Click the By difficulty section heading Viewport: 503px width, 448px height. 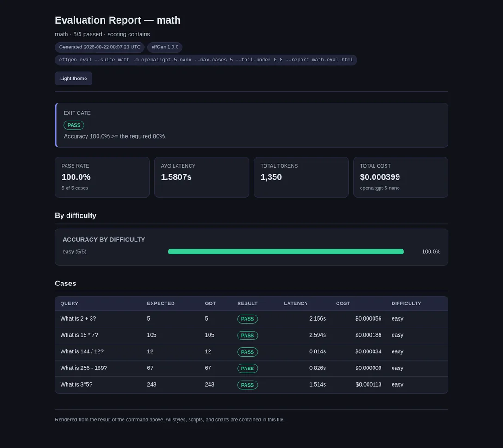[x=76, y=215]
